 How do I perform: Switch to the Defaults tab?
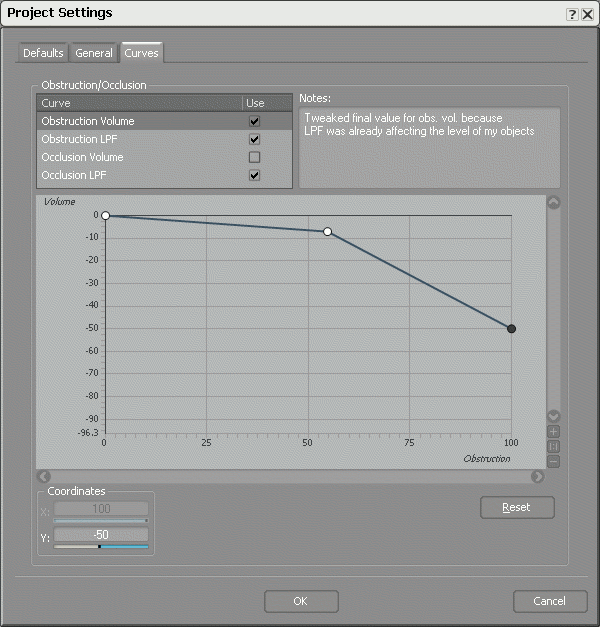coord(43,53)
